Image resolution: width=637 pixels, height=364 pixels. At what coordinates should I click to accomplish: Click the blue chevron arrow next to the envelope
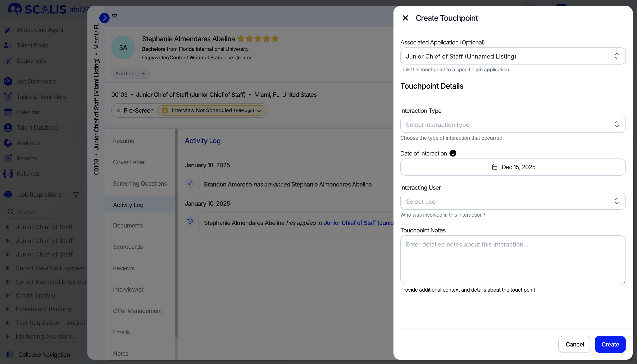(104, 18)
